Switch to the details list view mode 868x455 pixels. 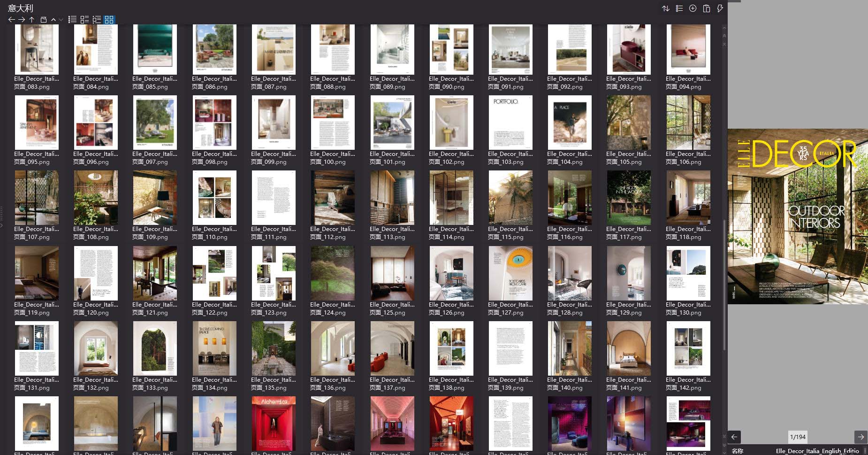(97, 20)
